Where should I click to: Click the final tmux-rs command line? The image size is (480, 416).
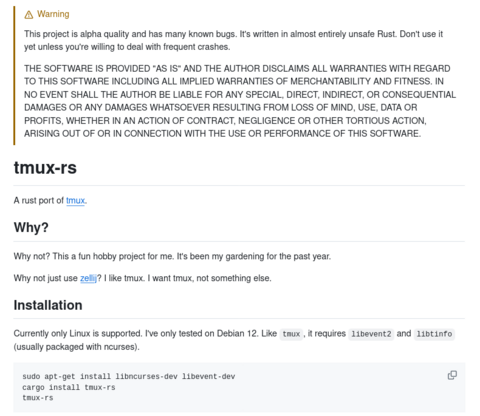coord(38,398)
